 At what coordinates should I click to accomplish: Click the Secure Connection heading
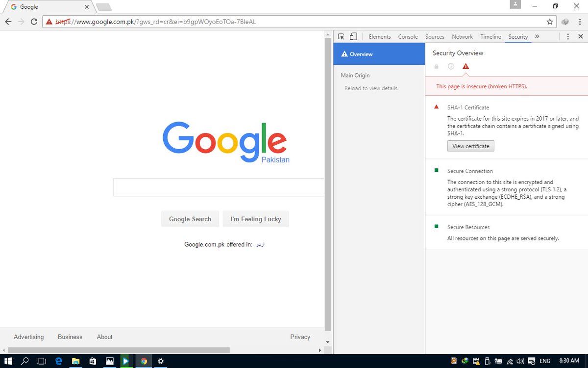point(470,171)
